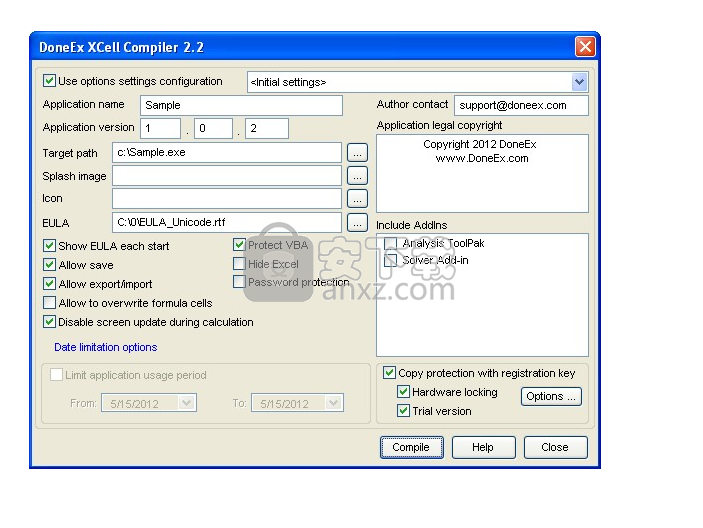Uncheck the Hardware locking option
The width and height of the screenshot is (703, 528).
pyautogui.click(x=403, y=392)
